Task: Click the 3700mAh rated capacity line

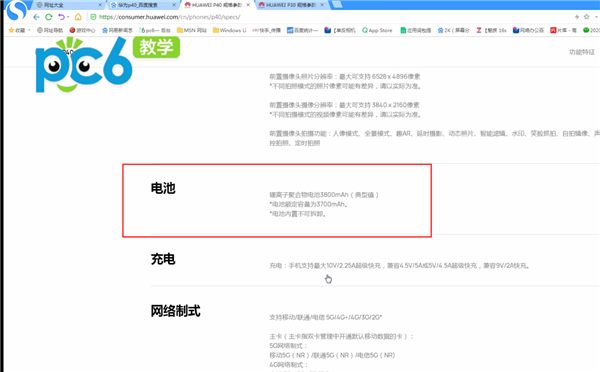Action: pos(309,204)
